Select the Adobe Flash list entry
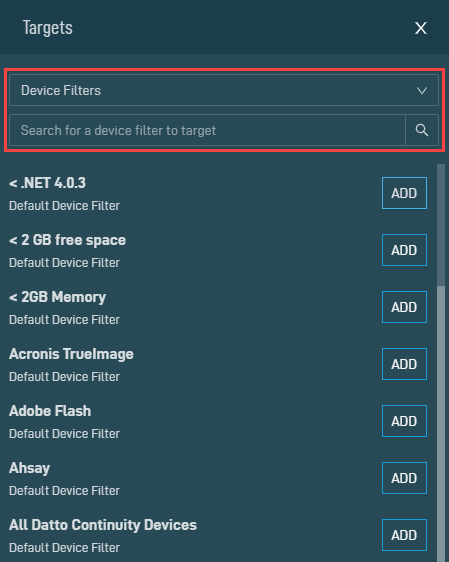Screen dimensions: 449x562 coord(50,411)
